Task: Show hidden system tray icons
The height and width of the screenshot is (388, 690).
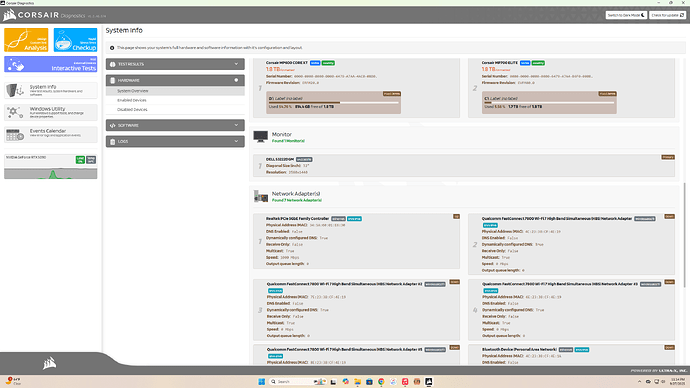Action: 639,381
